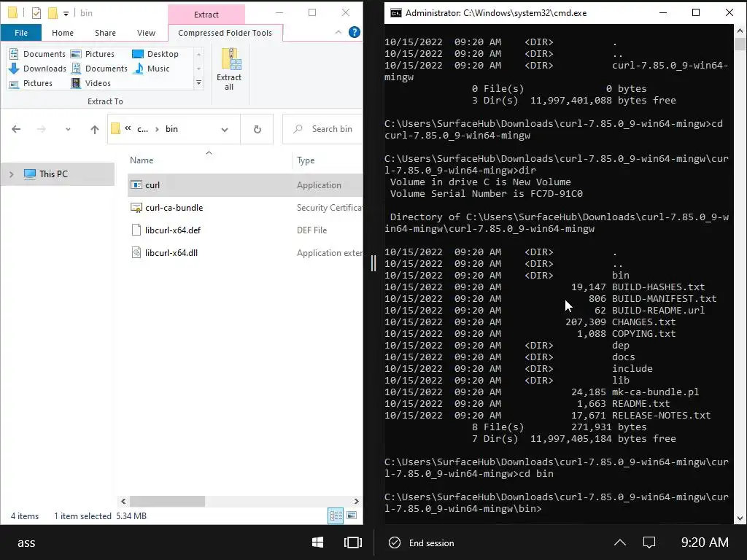Click the Extract all icon in the ribbon
This screenshot has width=747, height=560.
point(229,69)
